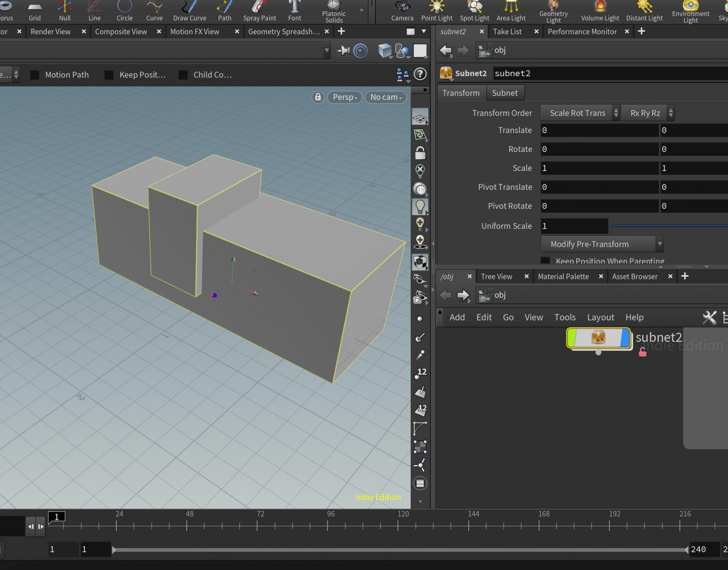
Task: Click the Volume Light shelf icon
Action: 600,11
